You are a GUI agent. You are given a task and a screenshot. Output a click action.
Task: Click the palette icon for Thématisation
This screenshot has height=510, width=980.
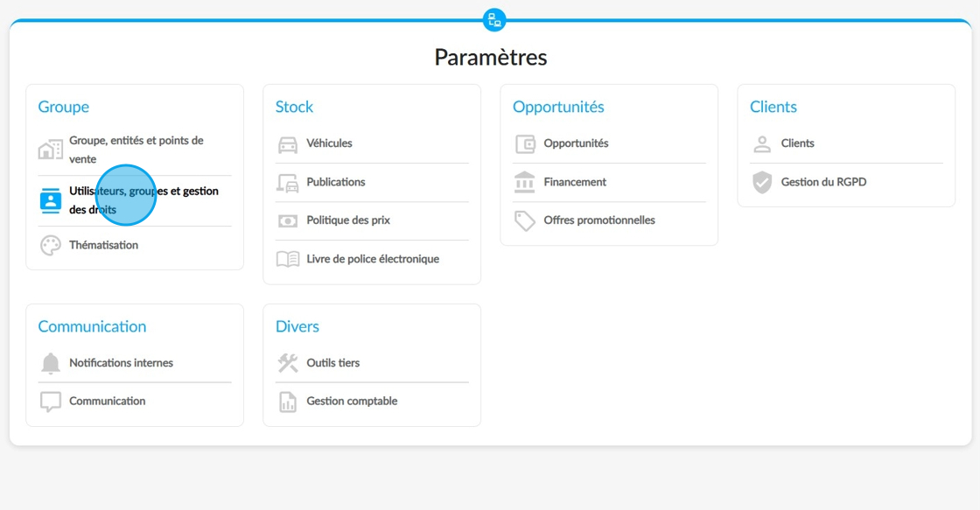point(51,245)
